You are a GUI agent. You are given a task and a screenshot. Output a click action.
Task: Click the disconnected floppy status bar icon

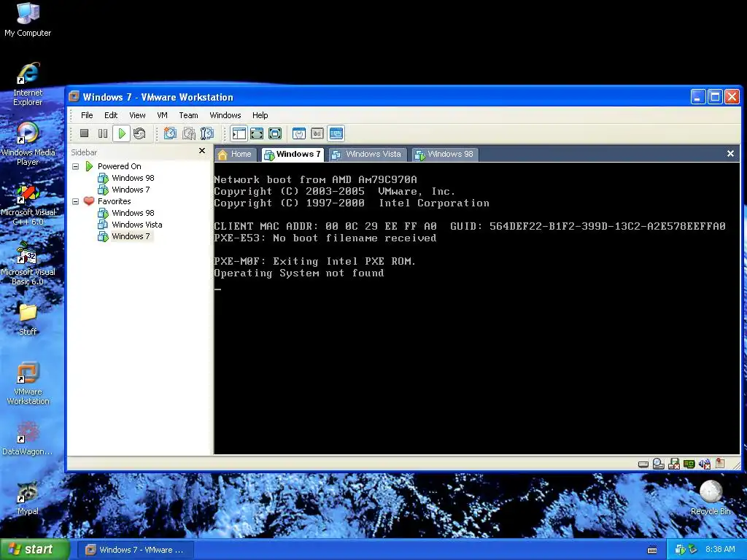pyautogui.click(x=673, y=464)
